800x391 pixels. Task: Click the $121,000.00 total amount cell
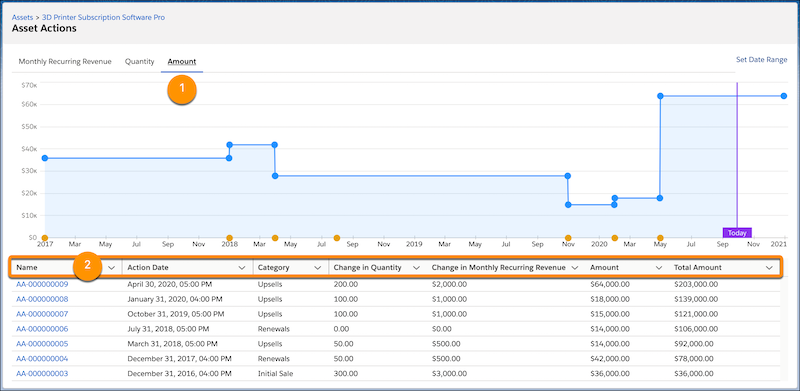[x=696, y=314]
